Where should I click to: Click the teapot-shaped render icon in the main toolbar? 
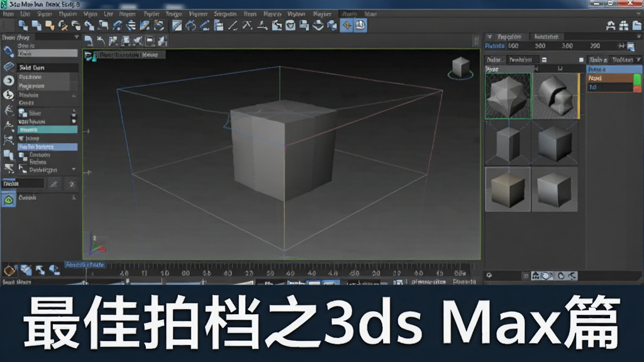tap(291, 25)
